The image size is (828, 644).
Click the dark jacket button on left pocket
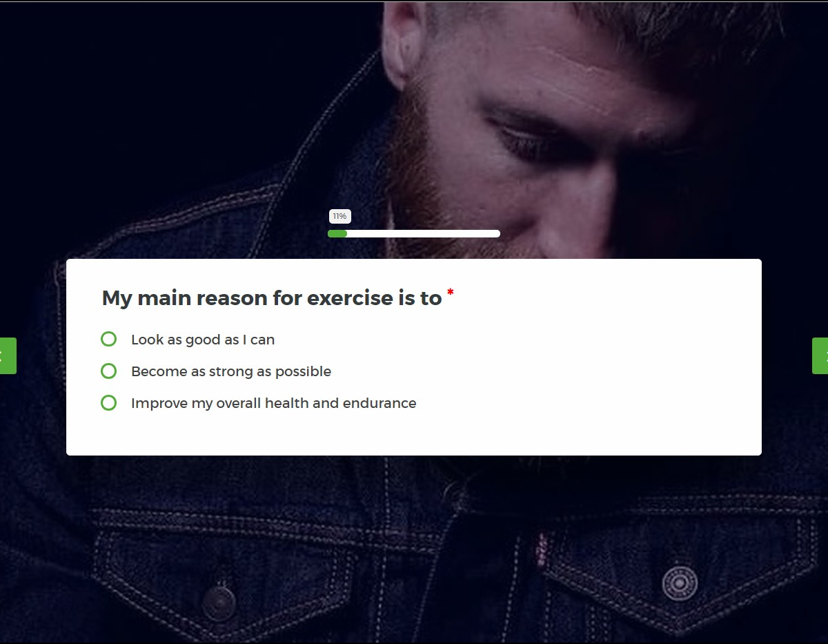coord(219,603)
